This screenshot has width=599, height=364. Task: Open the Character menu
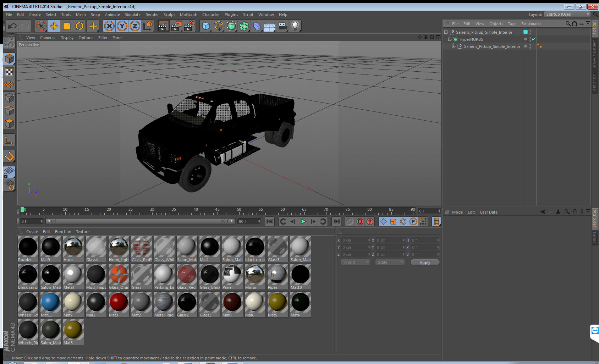211,15
